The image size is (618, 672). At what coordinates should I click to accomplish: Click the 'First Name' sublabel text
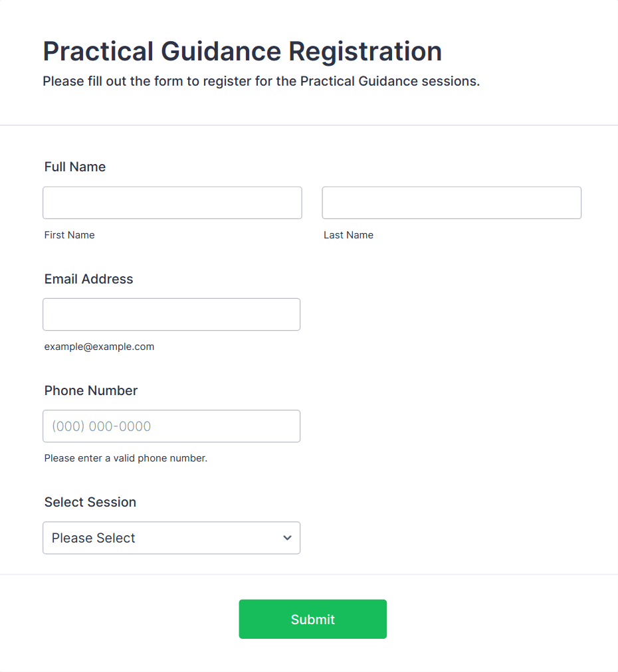[69, 235]
